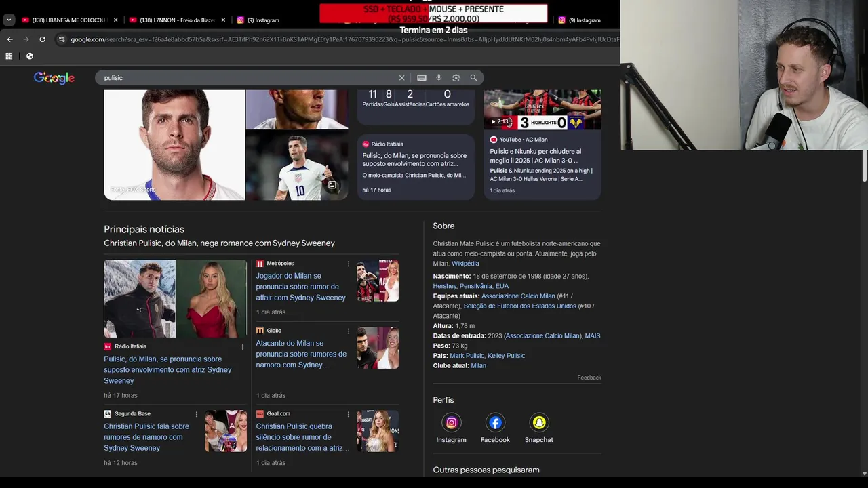Open three-dot menu for the Globo article
868x488 pixels.
pyautogui.click(x=349, y=331)
